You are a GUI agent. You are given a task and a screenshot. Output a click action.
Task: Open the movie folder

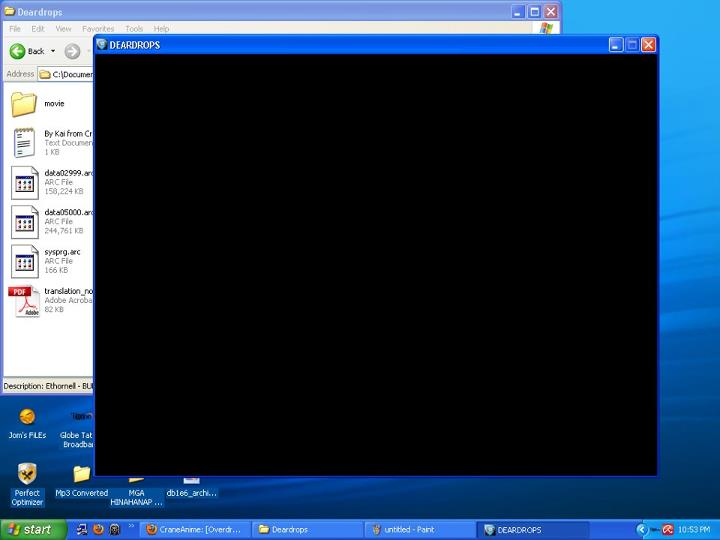tap(24, 104)
